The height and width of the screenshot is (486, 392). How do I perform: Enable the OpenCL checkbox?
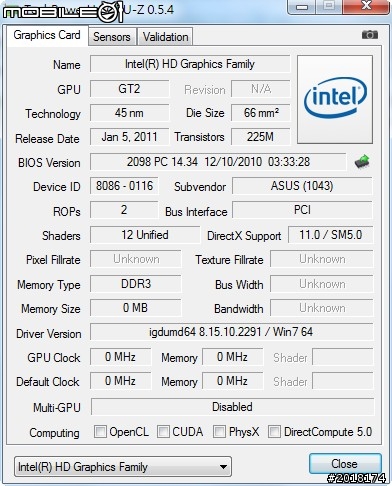point(100,431)
